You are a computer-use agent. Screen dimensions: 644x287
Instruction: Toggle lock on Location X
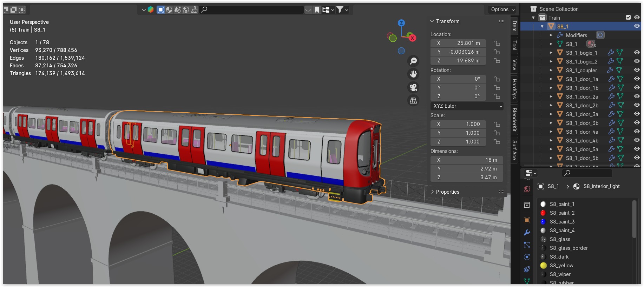click(497, 43)
